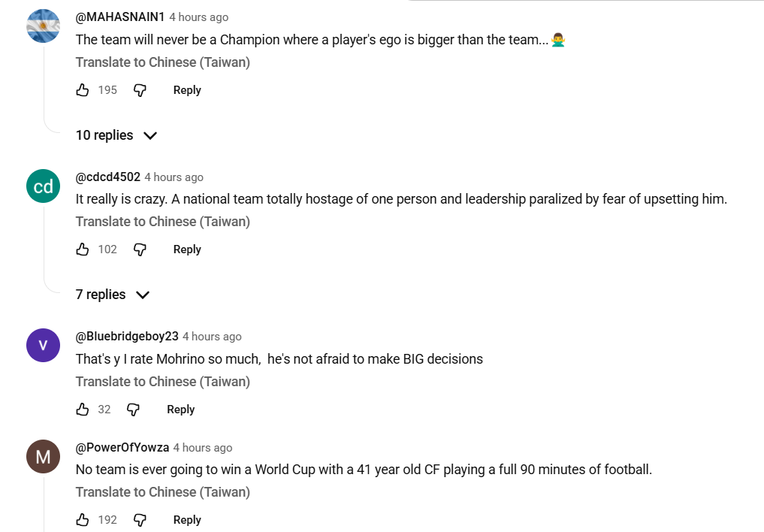Like the comment by @cdcd4502
764x532 pixels.
tap(83, 249)
